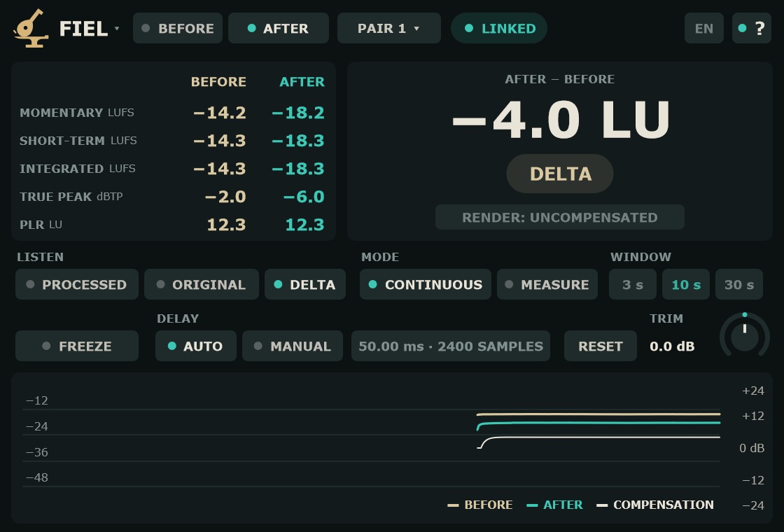Click the Momentary after value −18.2

point(298,113)
